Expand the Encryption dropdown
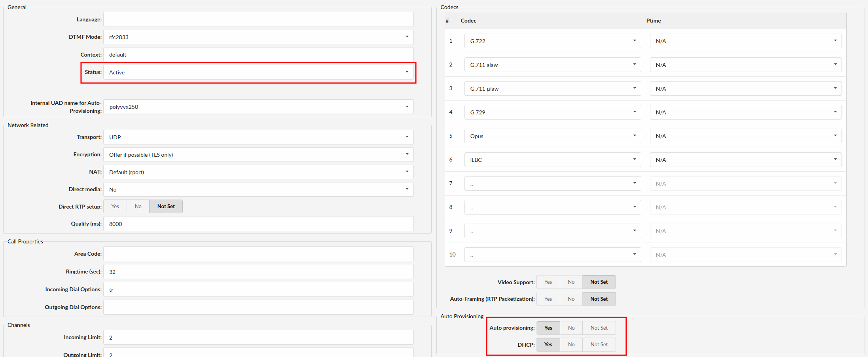 coord(258,155)
